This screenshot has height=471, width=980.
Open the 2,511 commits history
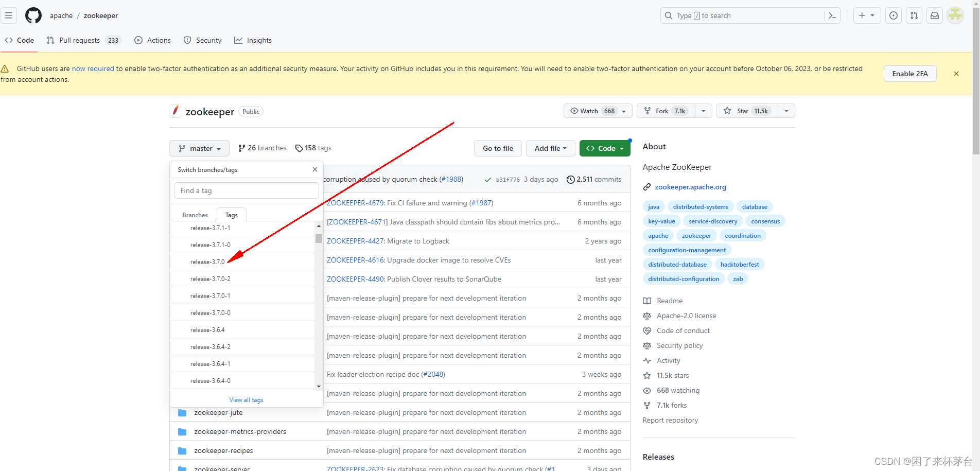[594, 180]
